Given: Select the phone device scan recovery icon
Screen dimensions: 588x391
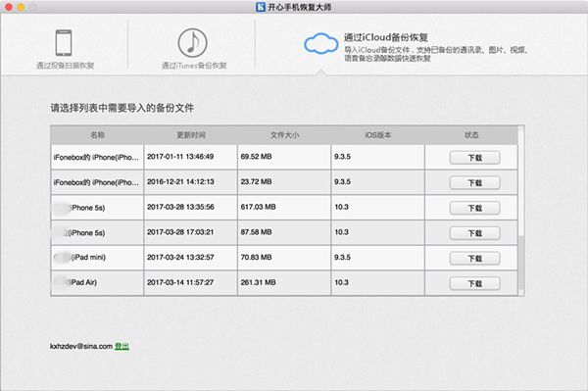Looking at the screenshot, I should click(64, 43).
